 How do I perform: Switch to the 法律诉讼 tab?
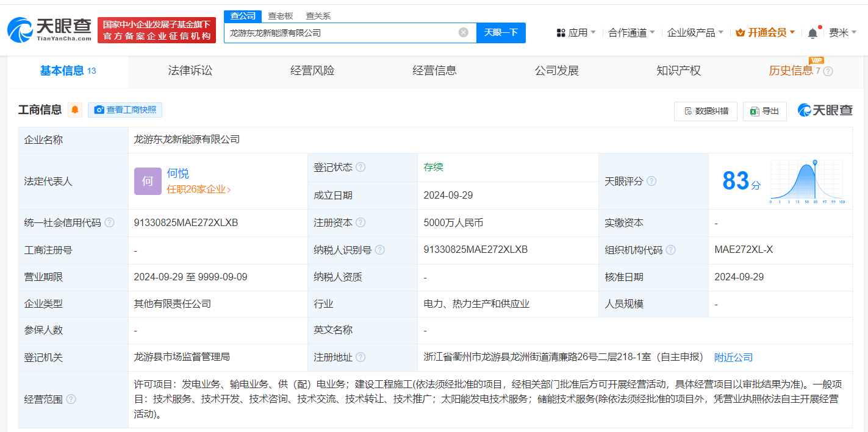[x=190, y=71]
